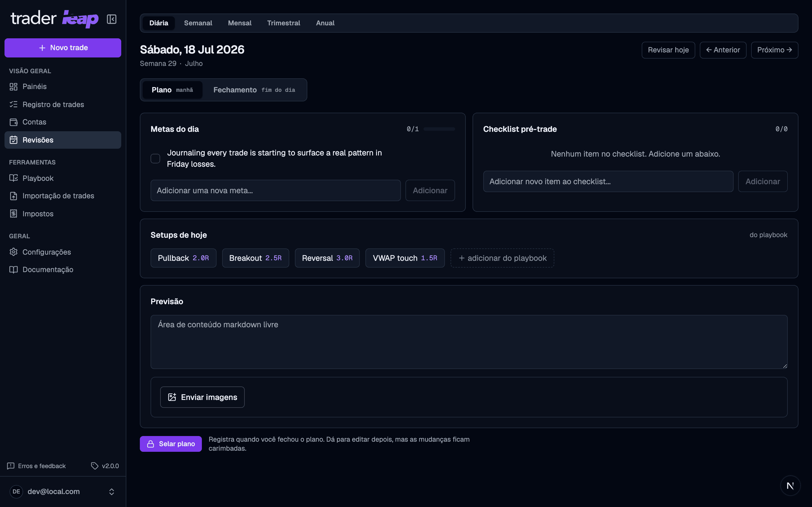The image size is (812, 507).
Task: Open adicionar do playbook selector
Action: [x=502, y=258]
